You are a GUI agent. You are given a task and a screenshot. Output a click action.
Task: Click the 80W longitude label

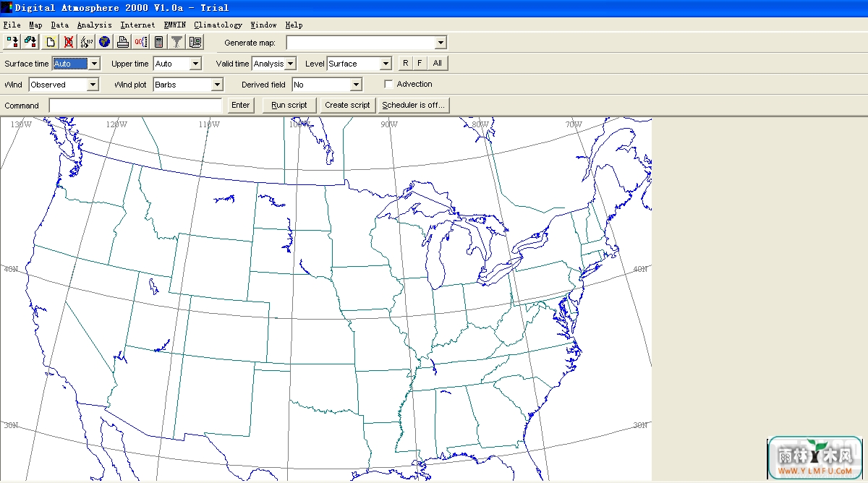point(480,124)
